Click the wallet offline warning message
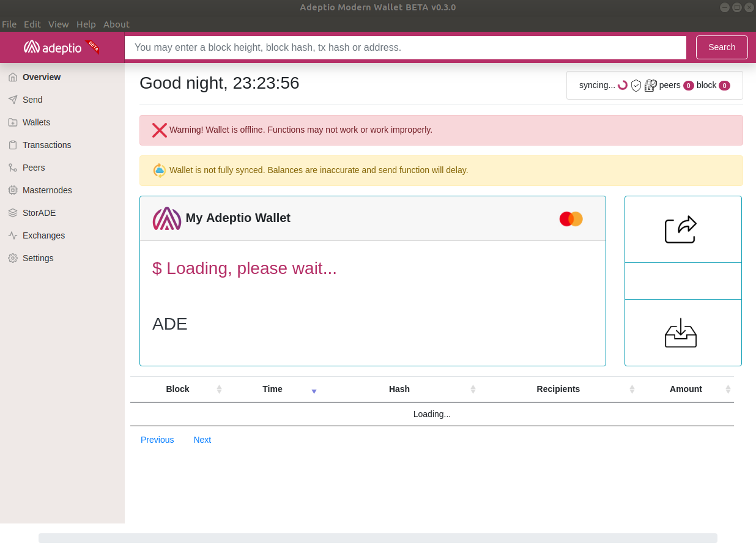This screenshot has width=756, height=551. point(301,130)
